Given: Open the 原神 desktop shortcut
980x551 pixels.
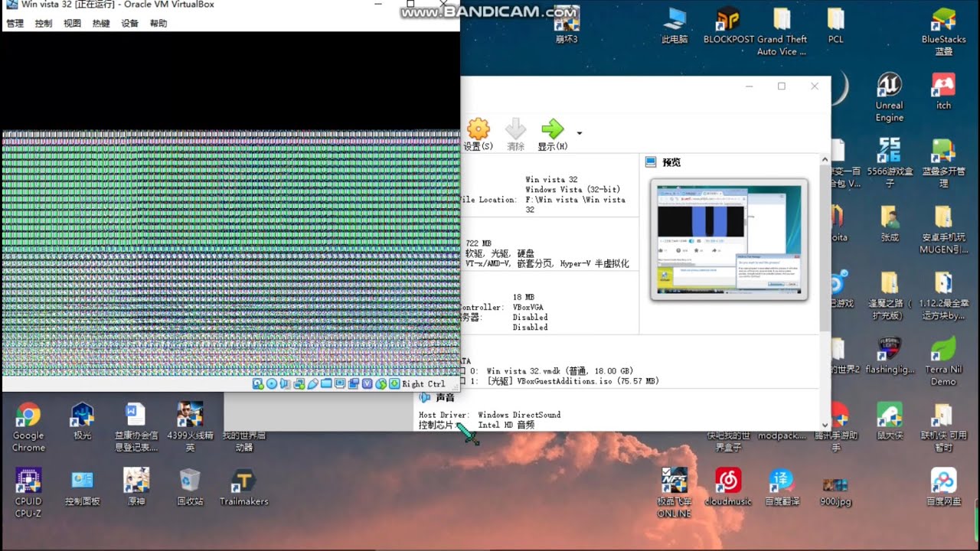Looking at the screenshot, I should coord(136,487).
